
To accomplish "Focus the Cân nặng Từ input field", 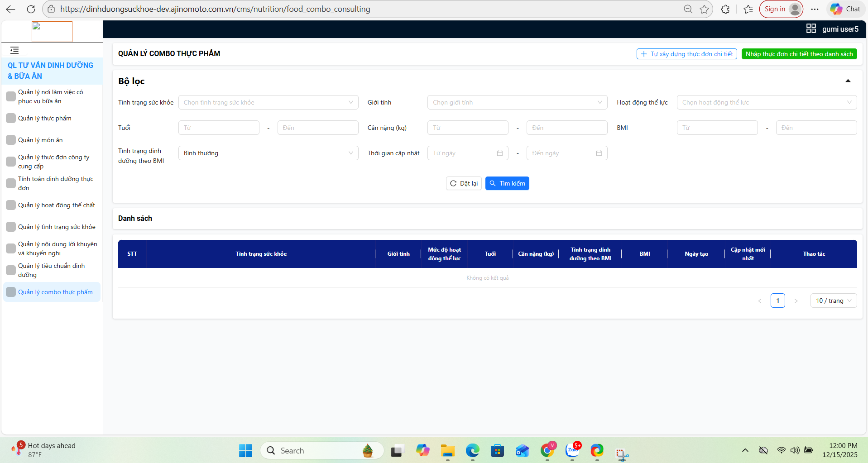I will pyautogui.click(x=468, y=128).
